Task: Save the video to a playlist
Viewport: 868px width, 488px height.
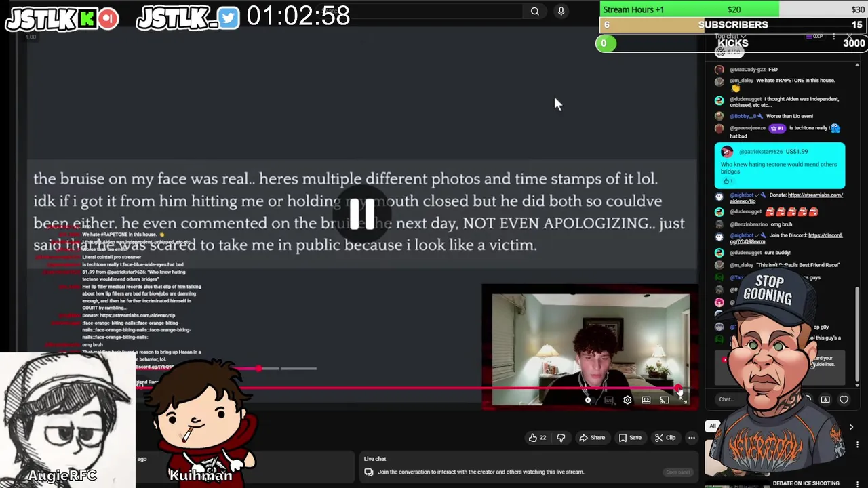Action: (630, 438)
